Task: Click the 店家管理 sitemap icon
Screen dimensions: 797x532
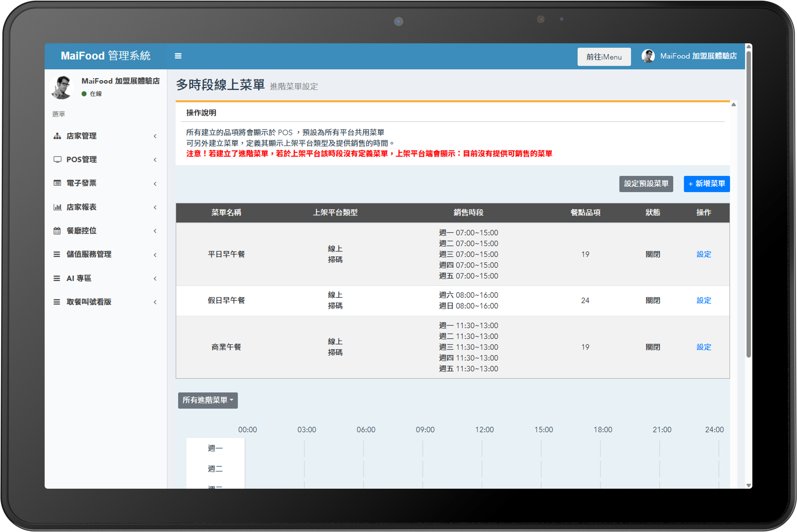Action: (x=57, y=136)
